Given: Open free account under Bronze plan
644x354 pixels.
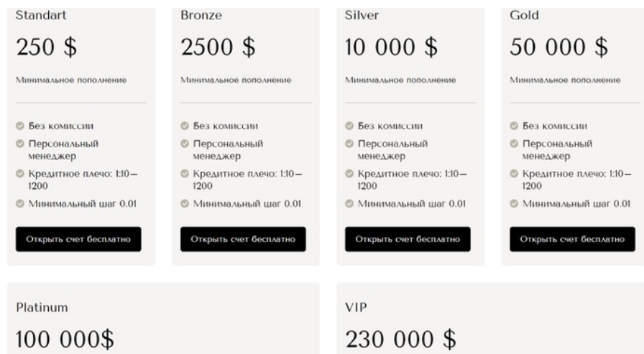Looking at the screenshot, I should click(x=243, y=239).
